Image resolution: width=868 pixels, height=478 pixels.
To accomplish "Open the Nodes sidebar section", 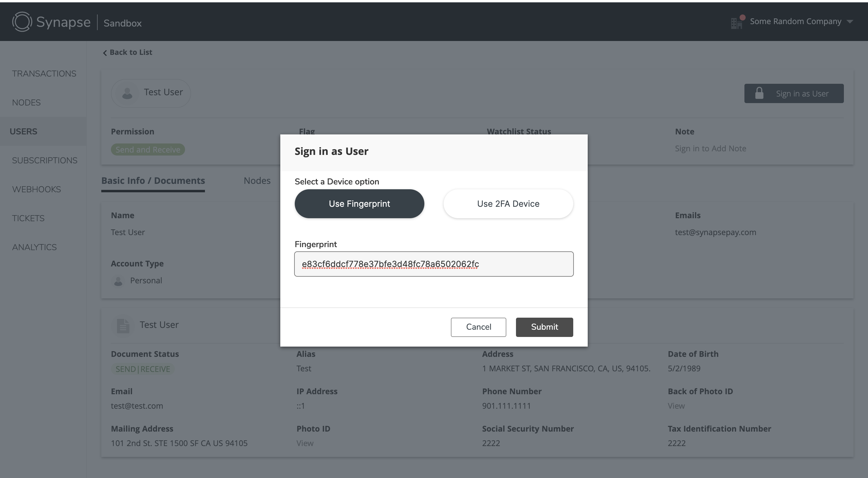I will tap(26, 102).
